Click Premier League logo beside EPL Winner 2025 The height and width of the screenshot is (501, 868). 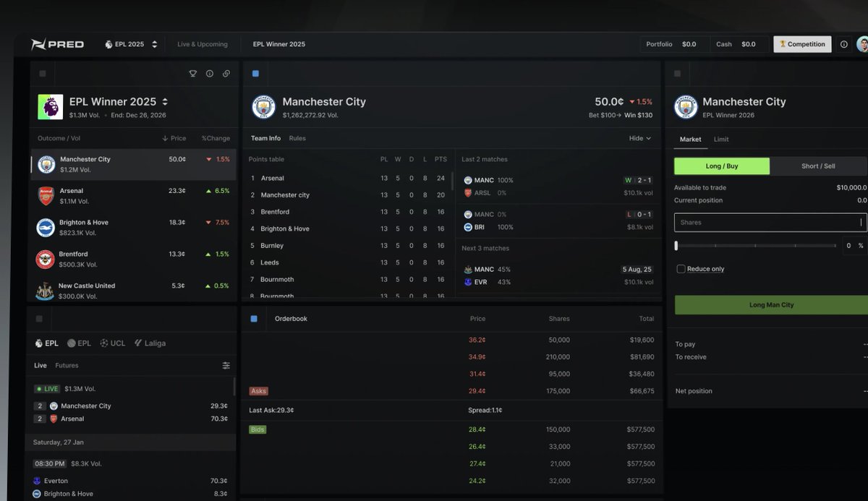(50, 107)
